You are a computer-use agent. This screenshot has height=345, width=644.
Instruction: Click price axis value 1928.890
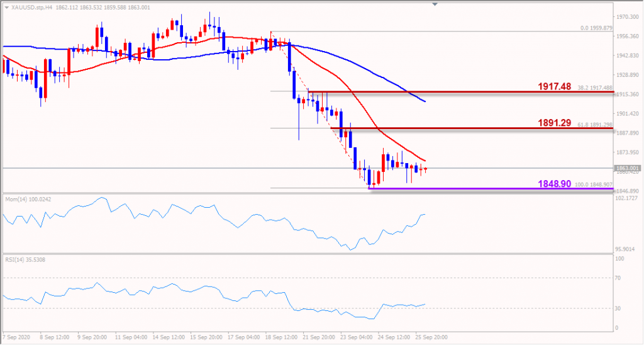coord(628,75)
